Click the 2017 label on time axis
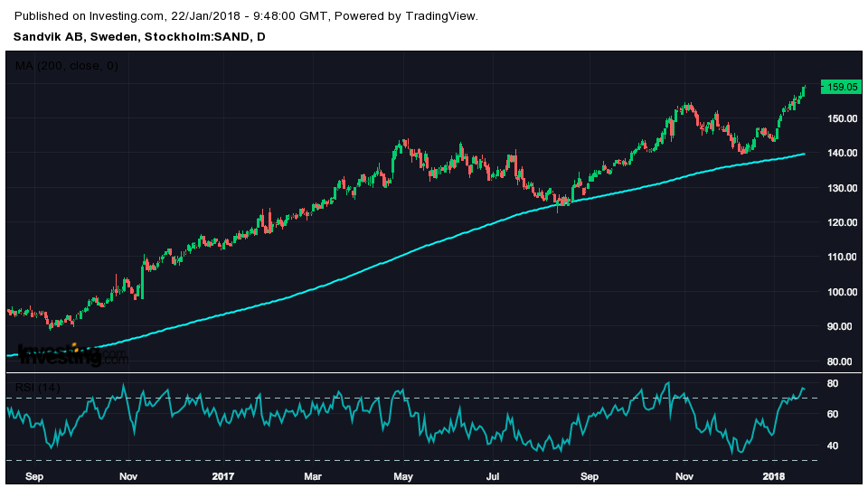This screenshot has width=868, height=488. (x=223, y=476)
